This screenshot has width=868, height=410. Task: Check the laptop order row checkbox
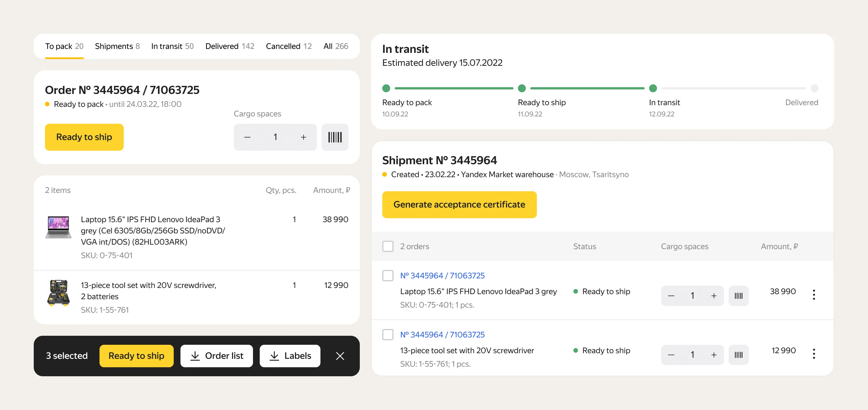(388, 276)
